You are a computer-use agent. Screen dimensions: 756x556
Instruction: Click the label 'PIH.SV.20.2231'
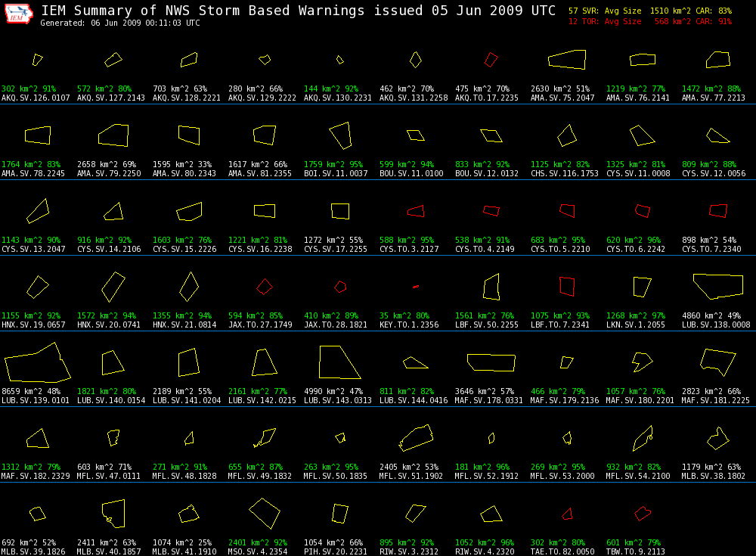335,551
